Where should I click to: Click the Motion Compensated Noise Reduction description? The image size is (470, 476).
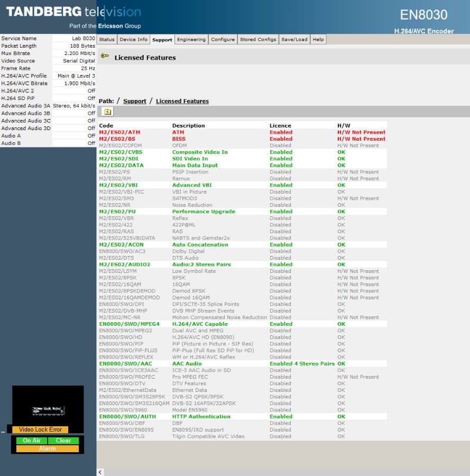pyautogui.click(x=219, y=317)
